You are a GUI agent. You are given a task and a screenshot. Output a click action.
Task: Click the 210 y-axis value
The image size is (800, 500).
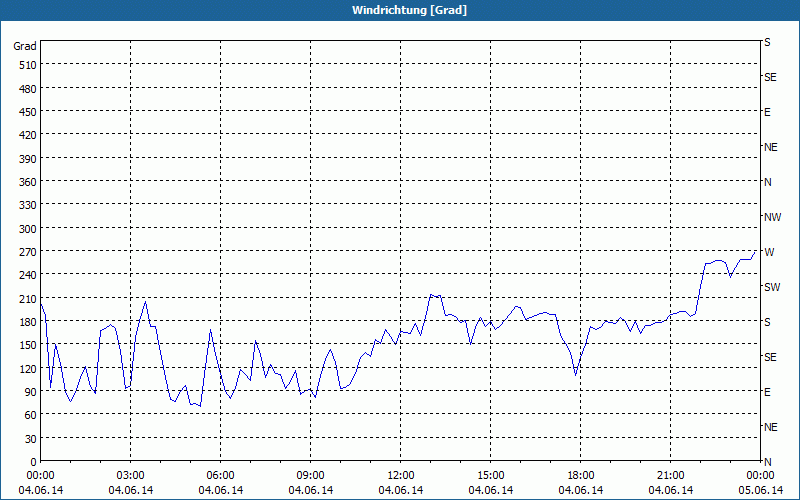pos(28,298)
